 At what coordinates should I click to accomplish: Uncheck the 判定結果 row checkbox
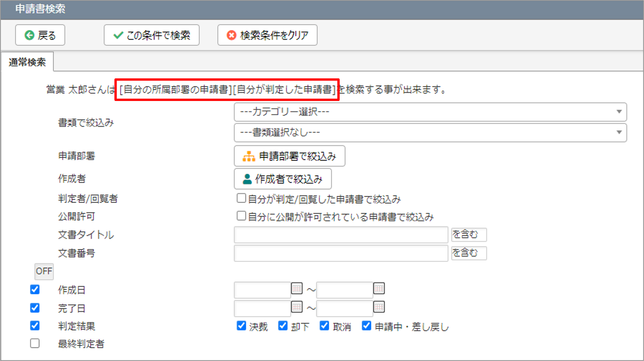tap(35, 326)
